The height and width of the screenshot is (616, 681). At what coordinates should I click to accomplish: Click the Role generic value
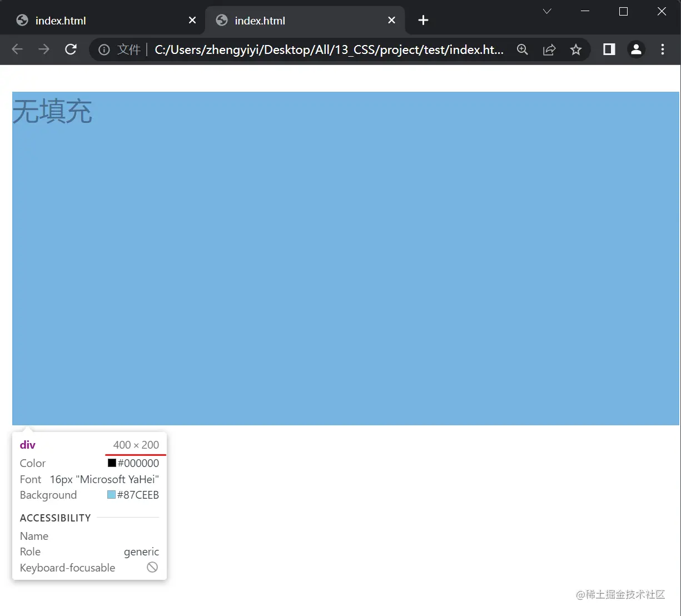click(141, 552)
